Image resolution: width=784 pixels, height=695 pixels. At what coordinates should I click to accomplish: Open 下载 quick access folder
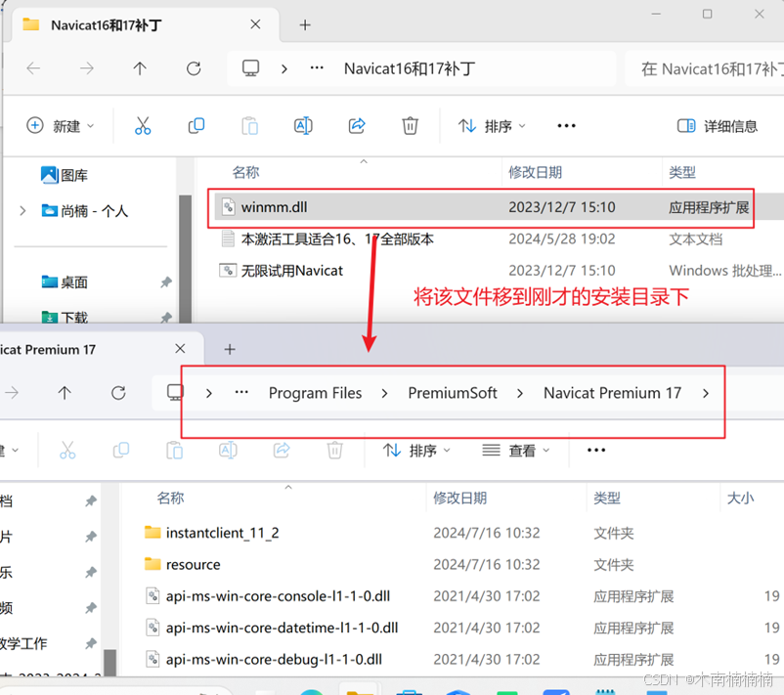[65, 317]
